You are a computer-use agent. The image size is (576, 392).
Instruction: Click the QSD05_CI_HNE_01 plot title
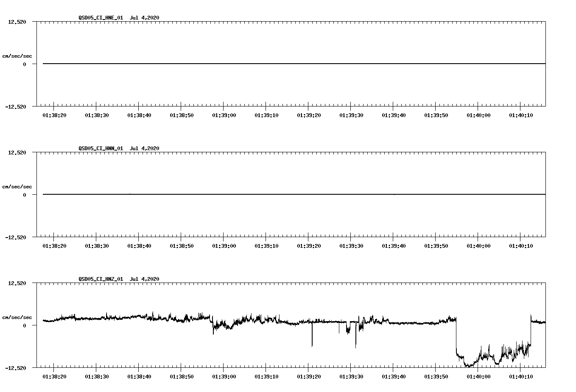(x=119, y=18)
